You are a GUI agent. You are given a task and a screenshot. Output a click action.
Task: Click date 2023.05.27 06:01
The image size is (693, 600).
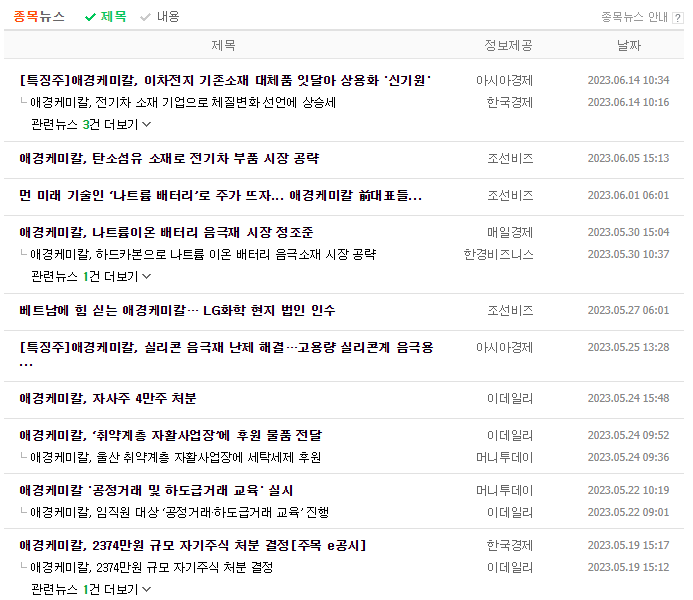pos(628,310)
